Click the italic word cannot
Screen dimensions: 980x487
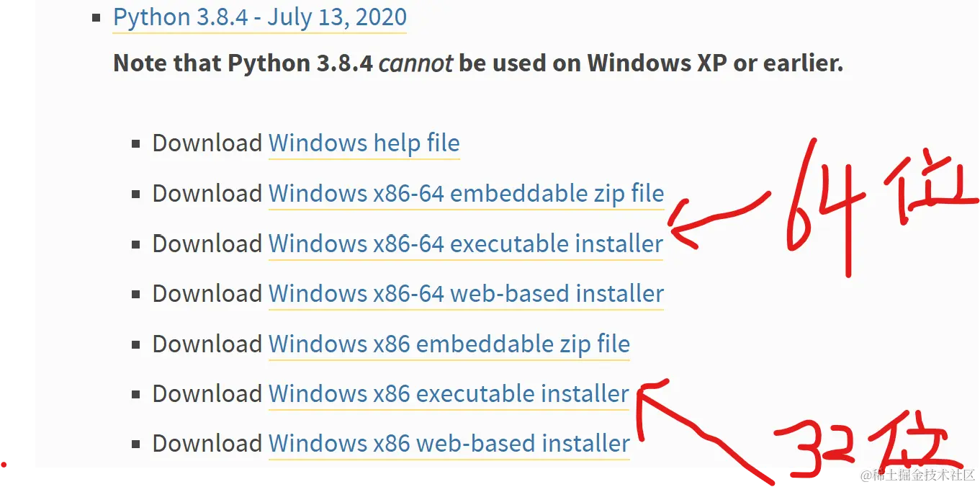[415, 63]
